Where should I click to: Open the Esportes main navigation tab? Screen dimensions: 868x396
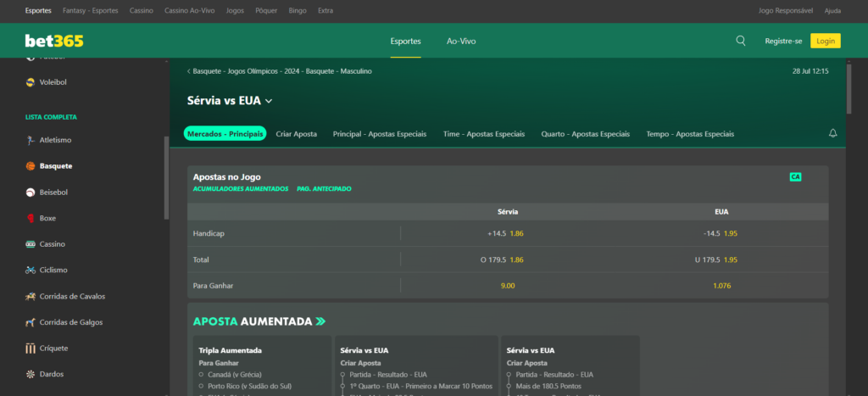405,41
